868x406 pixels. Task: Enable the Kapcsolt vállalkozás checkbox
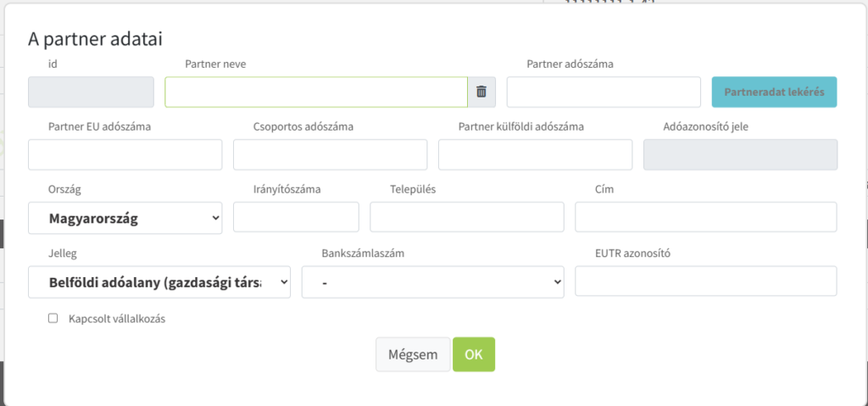(x=53, y=319)
